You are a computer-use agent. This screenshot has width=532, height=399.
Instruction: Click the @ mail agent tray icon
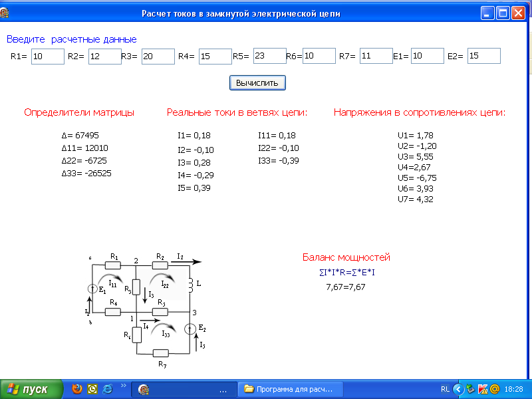point(495,389)
